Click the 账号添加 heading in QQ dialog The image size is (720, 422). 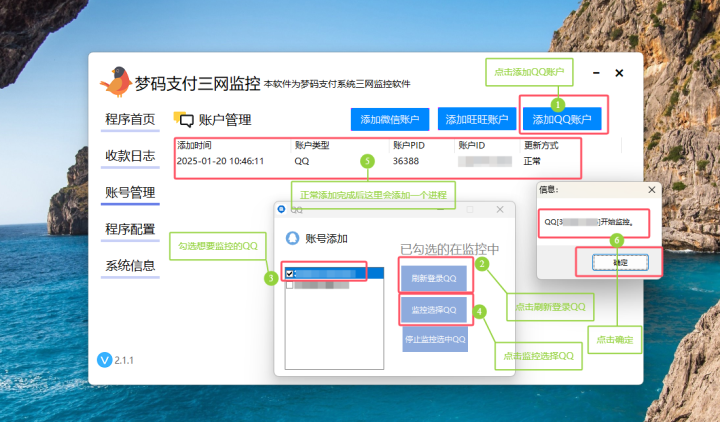tap(326, 239)
